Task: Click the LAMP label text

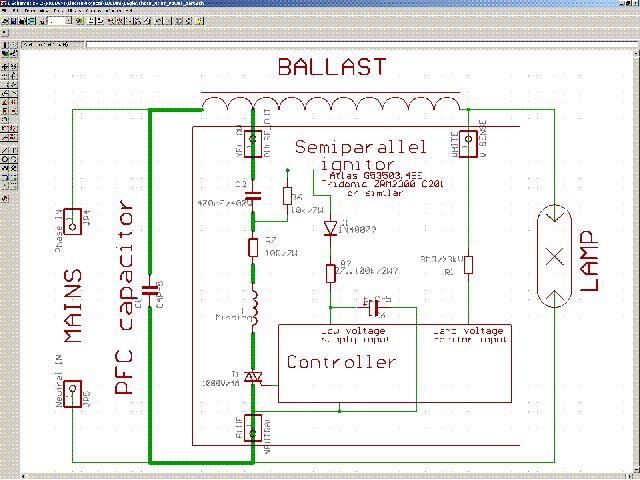Action: (x=589, y=261)
